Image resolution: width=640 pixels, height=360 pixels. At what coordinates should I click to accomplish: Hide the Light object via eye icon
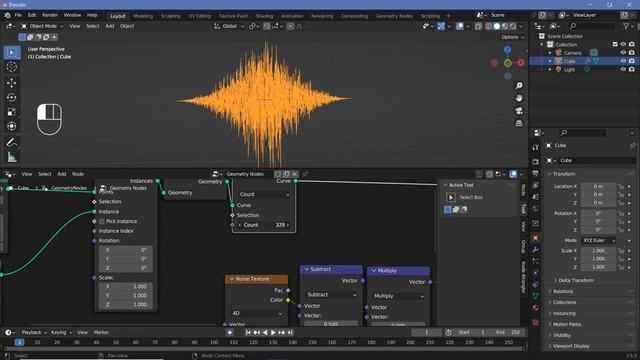point(623,69)
